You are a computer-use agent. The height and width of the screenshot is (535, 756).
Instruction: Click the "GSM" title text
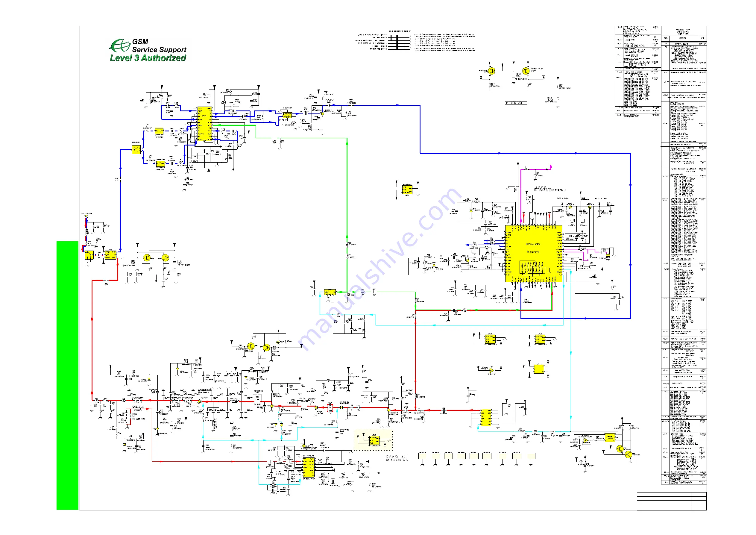(x=140, y=42)
